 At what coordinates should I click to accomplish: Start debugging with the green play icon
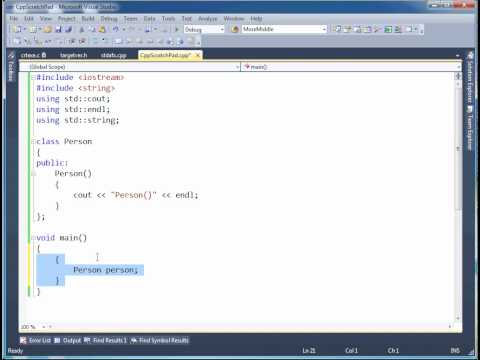coord(177,30)
